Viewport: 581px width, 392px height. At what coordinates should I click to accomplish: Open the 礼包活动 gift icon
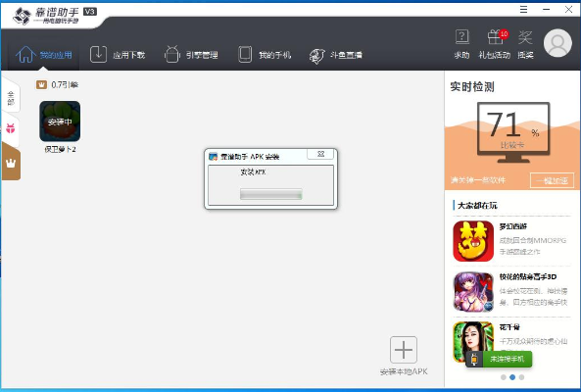click(x=495, y=44)
